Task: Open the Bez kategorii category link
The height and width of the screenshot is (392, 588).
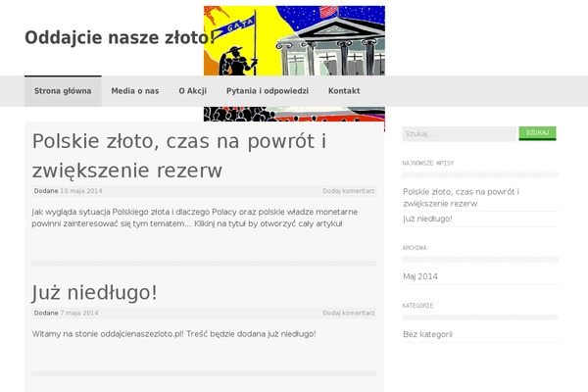Action: pos(427,334)
